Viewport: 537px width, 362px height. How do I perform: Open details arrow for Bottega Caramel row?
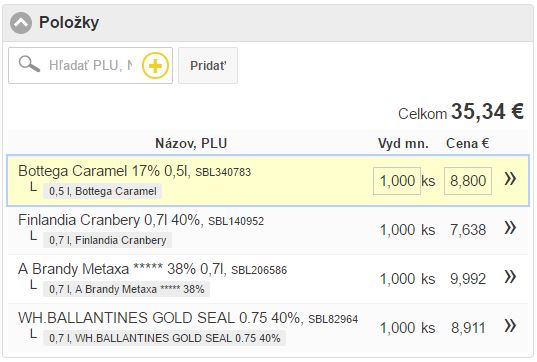pyautogui.click(x=510, y=179)
